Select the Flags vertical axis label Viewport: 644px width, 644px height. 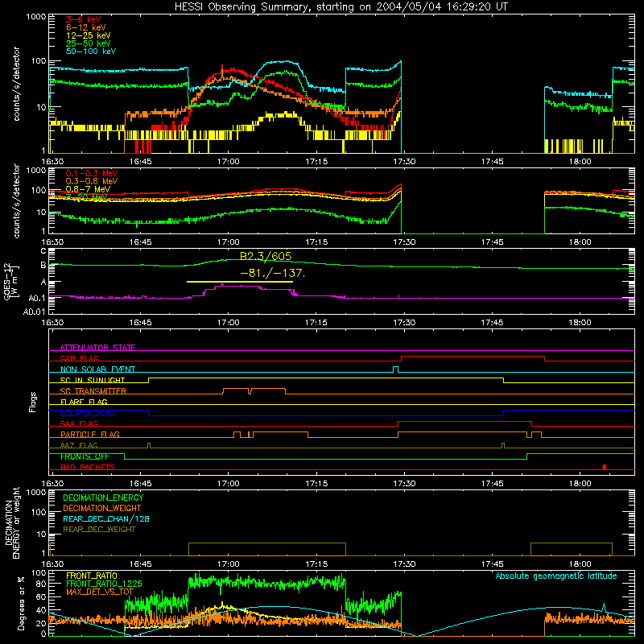[x=33, y=402]
